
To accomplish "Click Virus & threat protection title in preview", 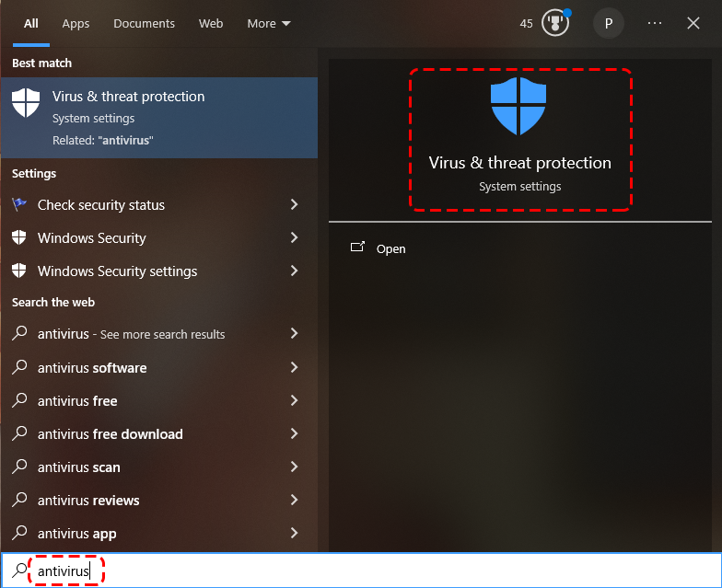I will (519, 163).
